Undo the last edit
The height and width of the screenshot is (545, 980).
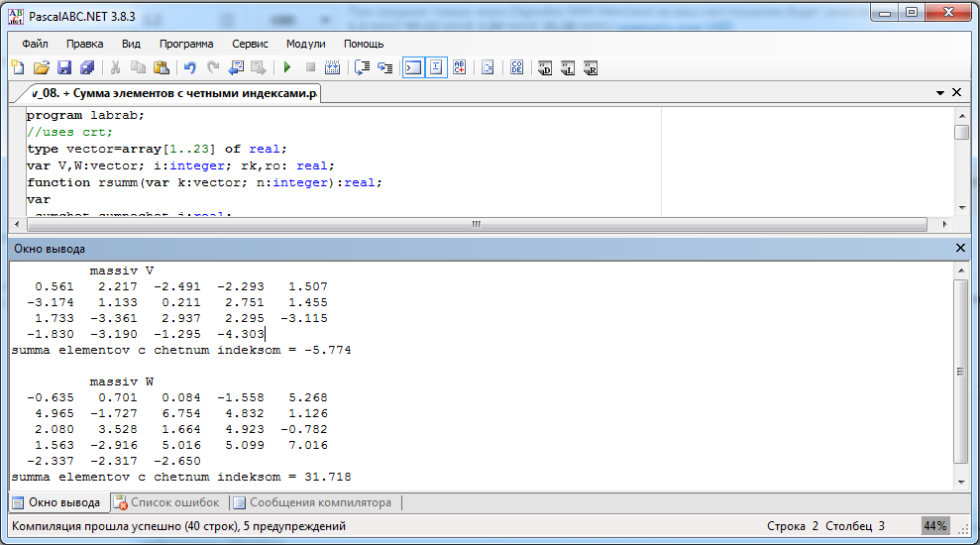[189, 67]
